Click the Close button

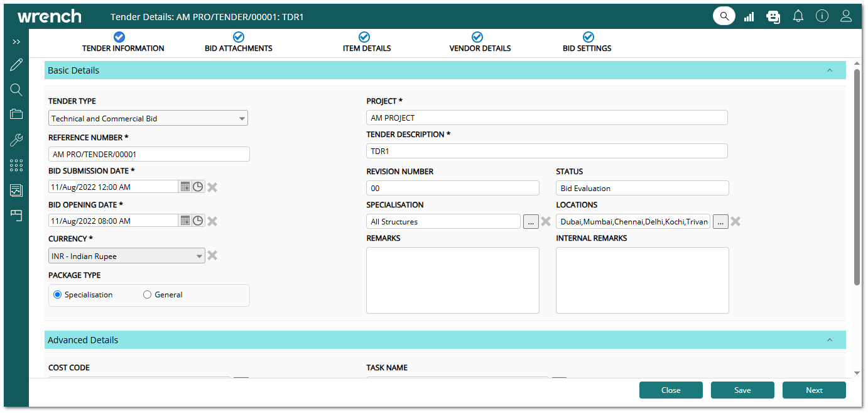click(x=671, y=390)
